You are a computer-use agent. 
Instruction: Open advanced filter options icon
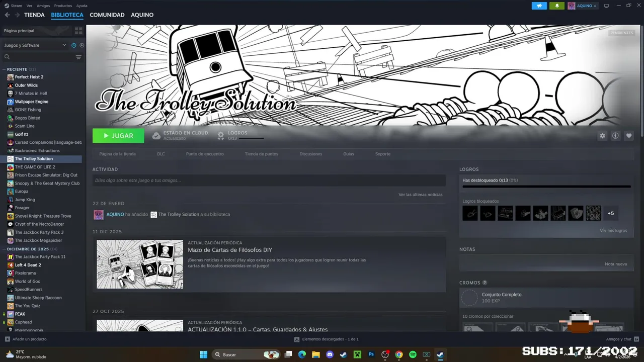tap(78, 57)
